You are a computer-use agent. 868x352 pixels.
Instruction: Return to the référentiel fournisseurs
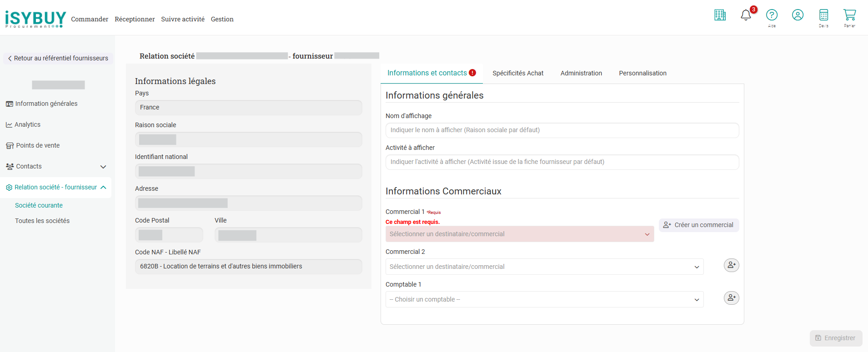(x=58, y=58)
